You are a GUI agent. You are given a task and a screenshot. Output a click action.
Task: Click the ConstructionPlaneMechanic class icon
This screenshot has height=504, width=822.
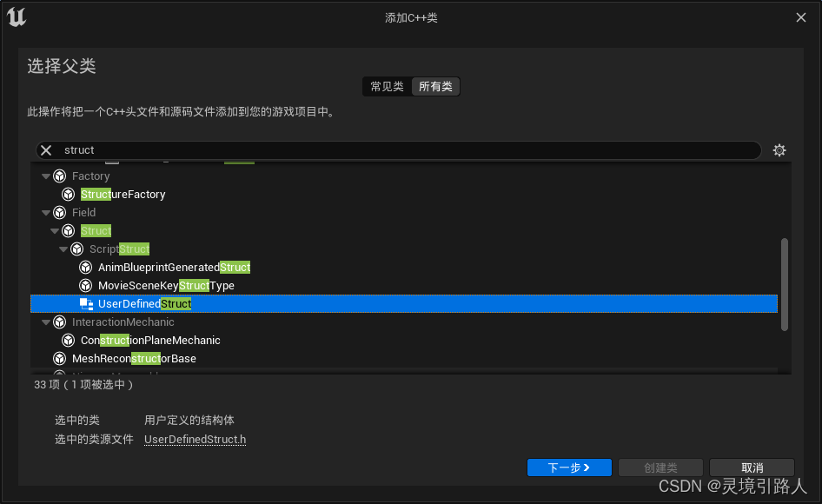(x=68, y=340)
